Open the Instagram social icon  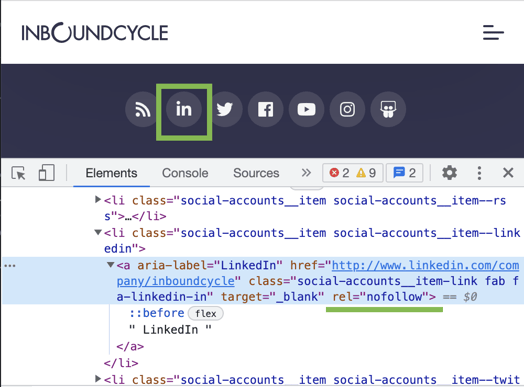click(x=347, y=109)
